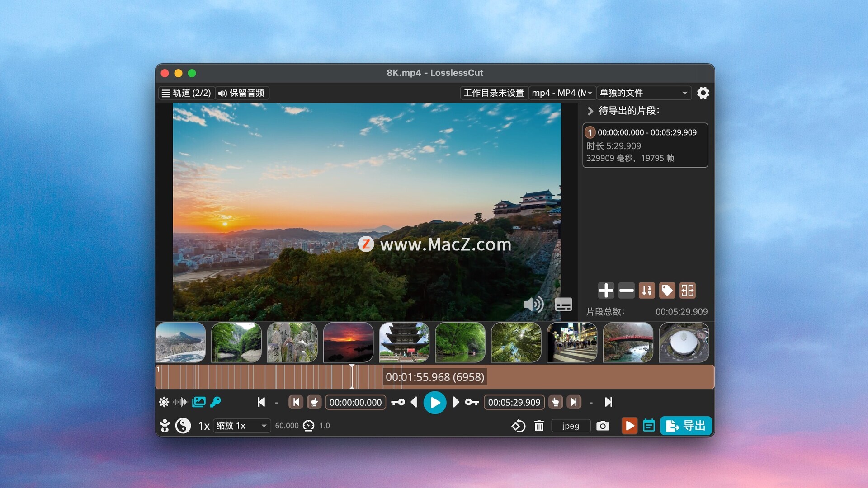The image size is (868, 488).
Task: Open settings with the gear icon
Action: coord(703,93)
